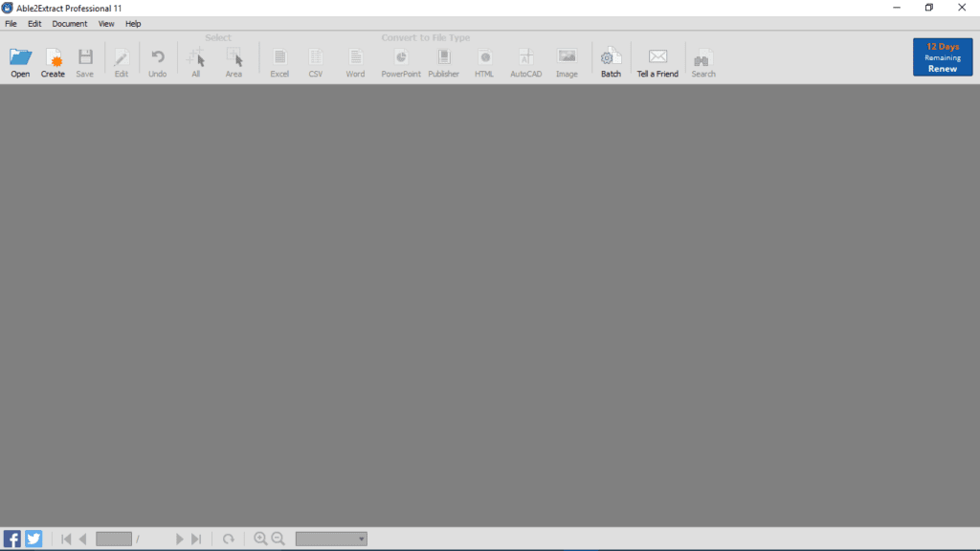This screenshot has height=551, width=980.
Task: Open the File menu
Action: [11, 24]
